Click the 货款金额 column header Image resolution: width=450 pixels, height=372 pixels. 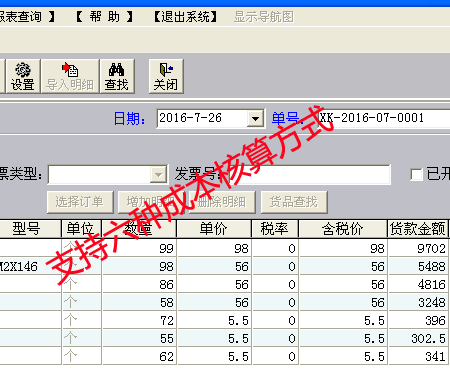click(x=418, y=229)
